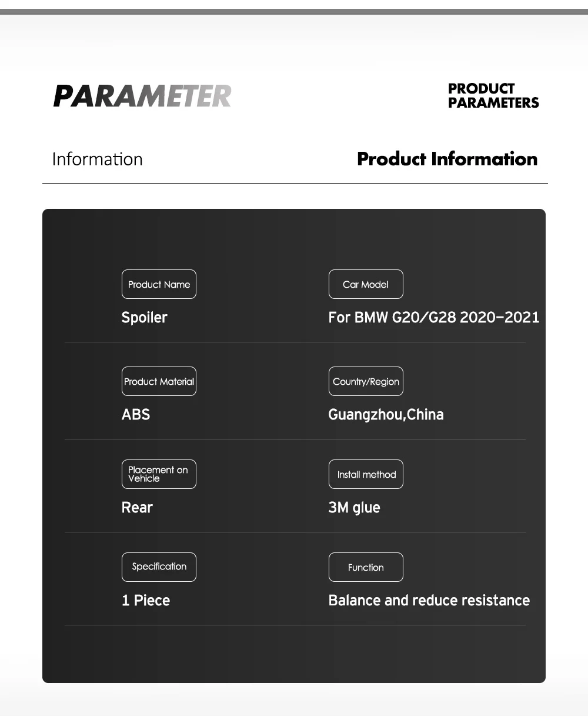Image resolution: width=588 pixels, height=716 pixels.
Task: Select the 1 Piece specification value
Action: coord(146,601)
